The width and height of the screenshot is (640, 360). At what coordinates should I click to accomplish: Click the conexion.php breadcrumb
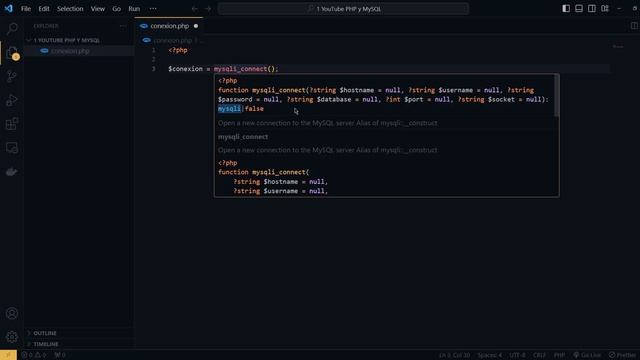pos(172,40)
